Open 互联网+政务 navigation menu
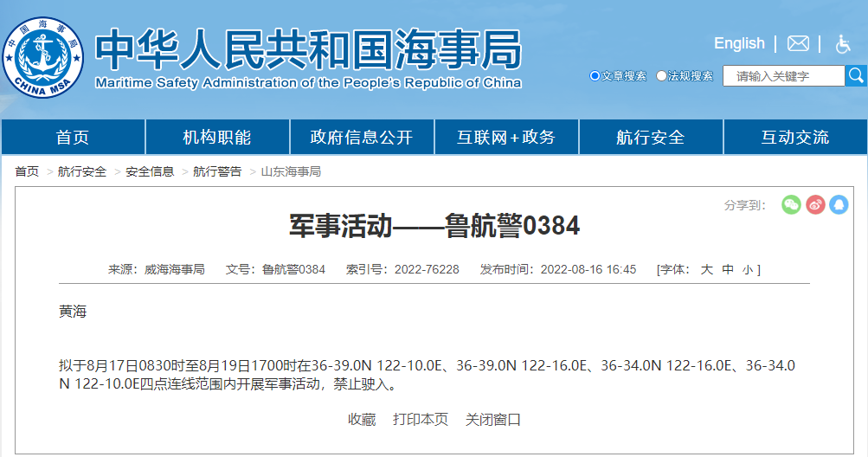This screenshot has height=457, width=868. (506, 138)
